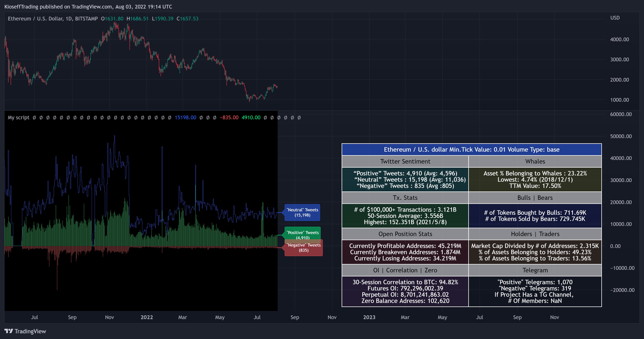Click 'Futures OI: 792,296,002.39' text
This screenshot has height=339, width=644.
(405, 289)
